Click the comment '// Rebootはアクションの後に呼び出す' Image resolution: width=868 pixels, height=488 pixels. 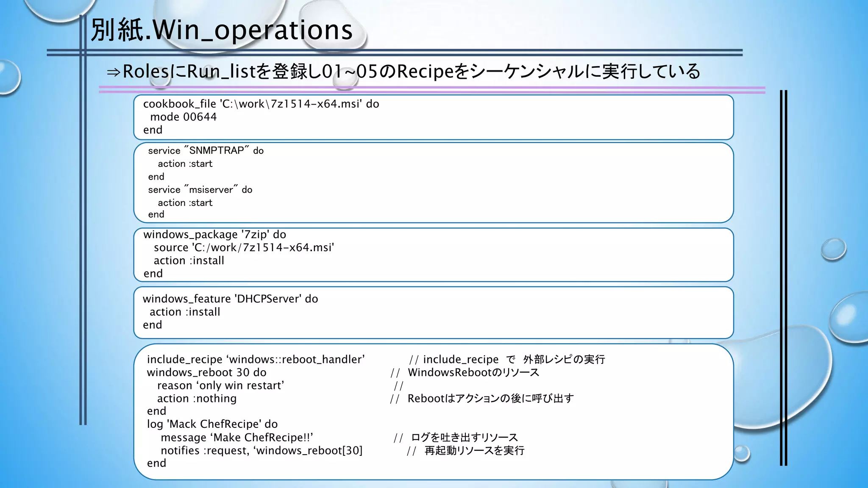(x=482, y=398)
